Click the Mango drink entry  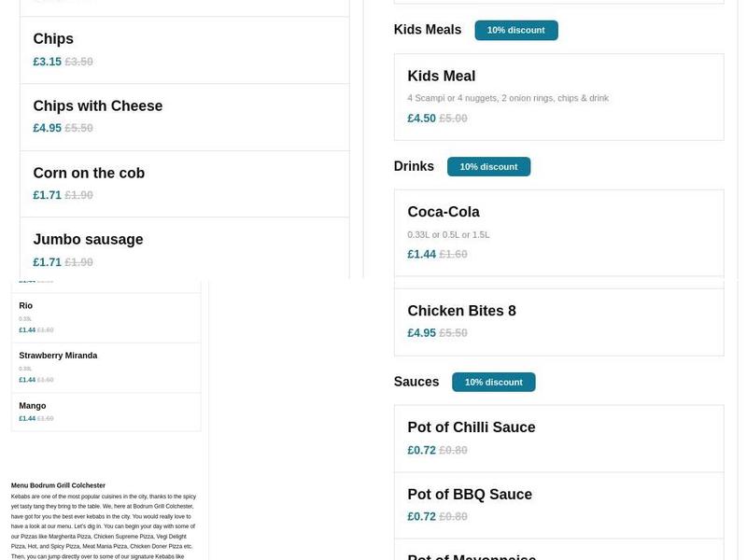[x=32, y=404]
